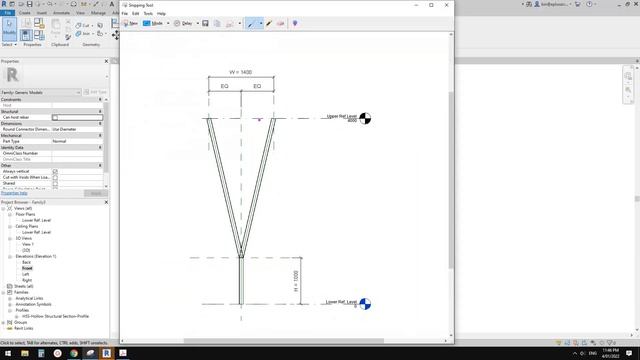Collapse the Constraints section
Screen dimensions: 640x360
(x=100, y=100)
